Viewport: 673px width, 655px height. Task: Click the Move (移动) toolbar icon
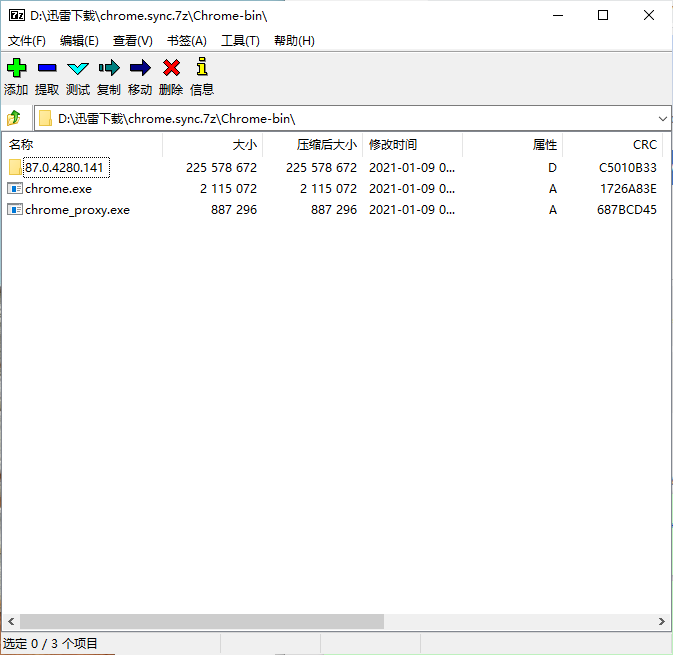coord(140,68)
